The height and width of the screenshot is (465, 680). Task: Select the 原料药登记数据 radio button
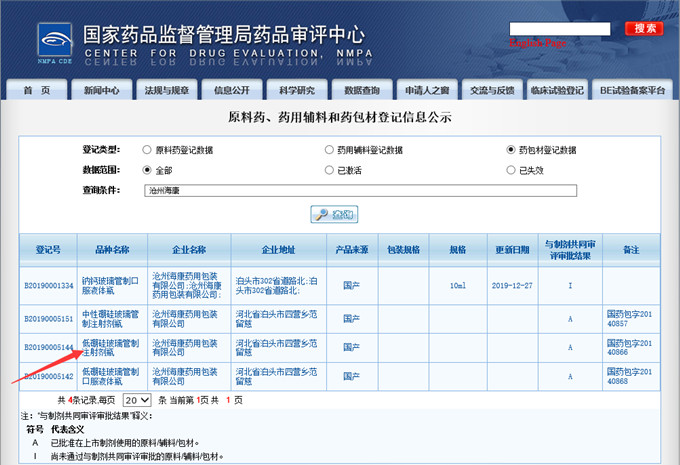point(148,150)
